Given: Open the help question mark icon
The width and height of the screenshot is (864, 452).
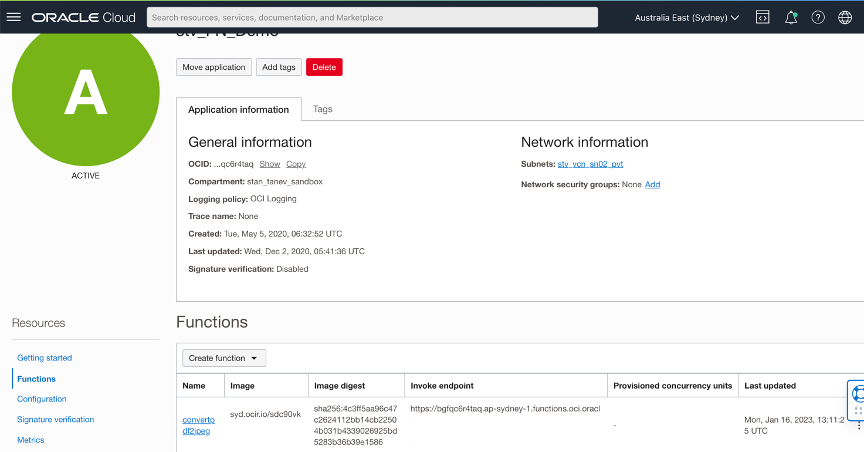Looking at the screenshot, I should (818, 17).
